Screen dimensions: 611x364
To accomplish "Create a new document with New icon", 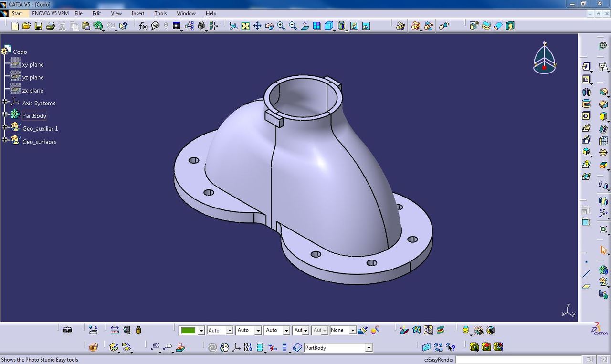I will (15, 26).
